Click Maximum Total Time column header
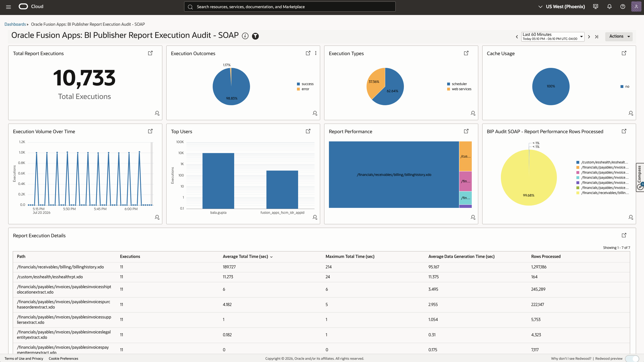644x362 pixels. [350, 257]
